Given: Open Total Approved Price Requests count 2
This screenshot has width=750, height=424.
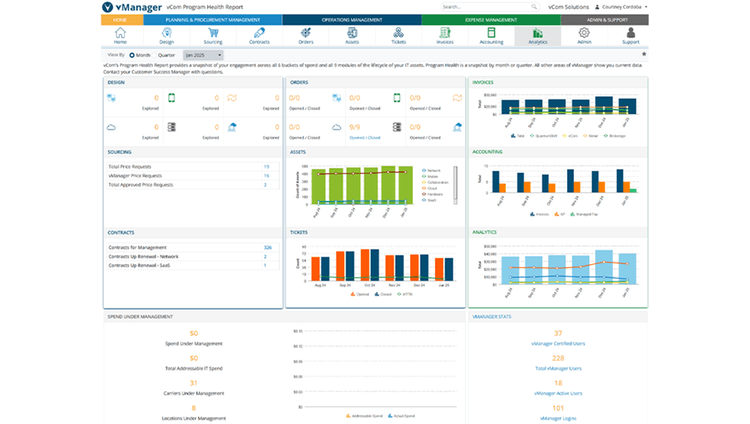Looking at the screenshot, I should pyautogui.click(x=265, y=185).
